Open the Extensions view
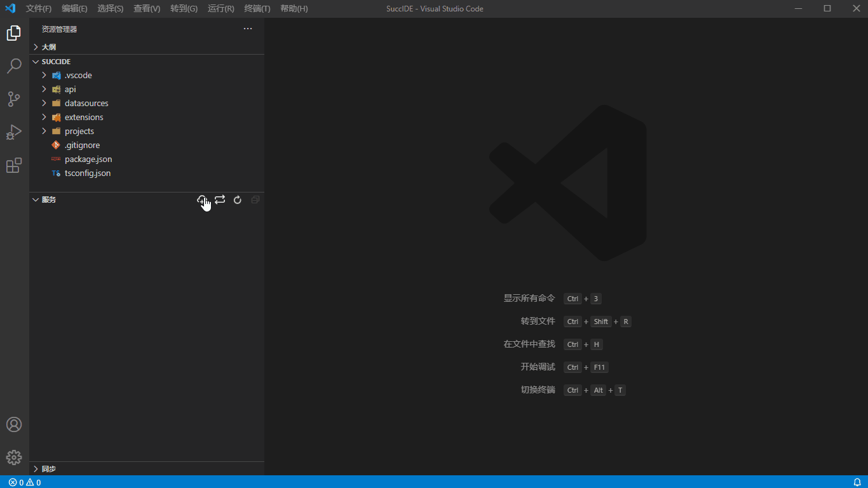Screen dimensions: 868x488 pos(14,165)
